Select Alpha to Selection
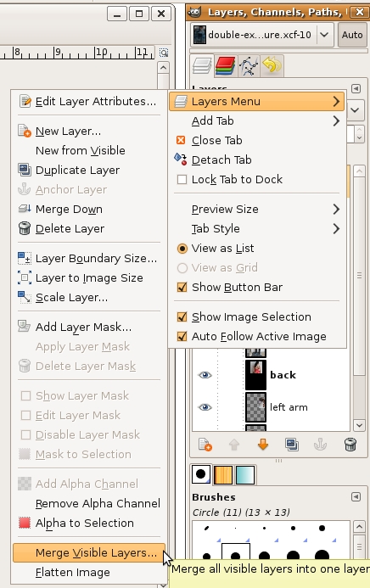Viewport: 370px width, 588px height. tap(89, 523)
